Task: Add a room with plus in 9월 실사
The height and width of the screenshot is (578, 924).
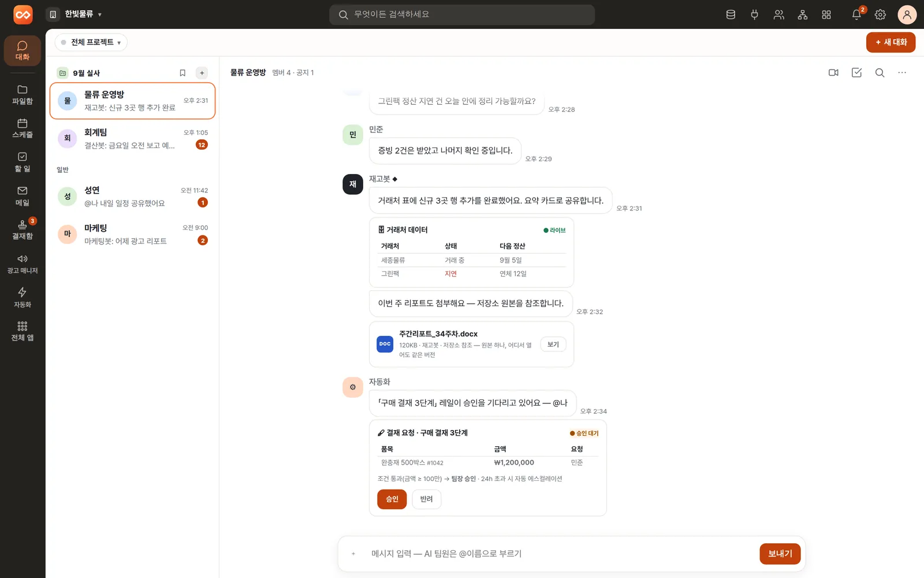Action: pyautogui.click(x=202, y=73)
